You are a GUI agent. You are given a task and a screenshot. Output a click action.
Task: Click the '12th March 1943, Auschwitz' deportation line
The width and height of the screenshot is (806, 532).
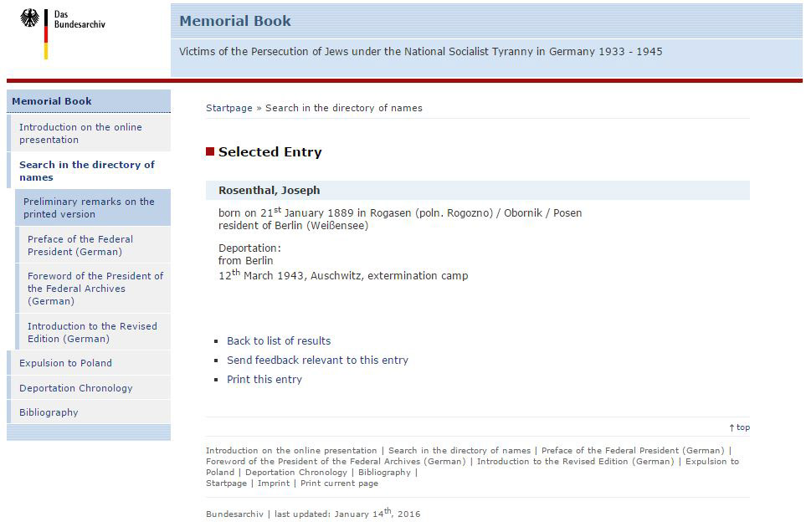pyautogui.click(x=343, y=275)
